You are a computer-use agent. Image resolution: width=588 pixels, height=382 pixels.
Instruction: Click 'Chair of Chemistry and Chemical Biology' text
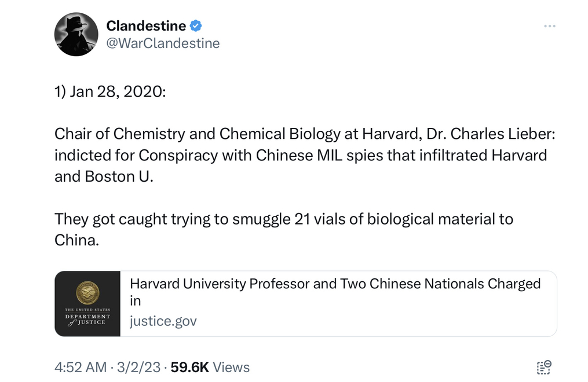[197, 134]
